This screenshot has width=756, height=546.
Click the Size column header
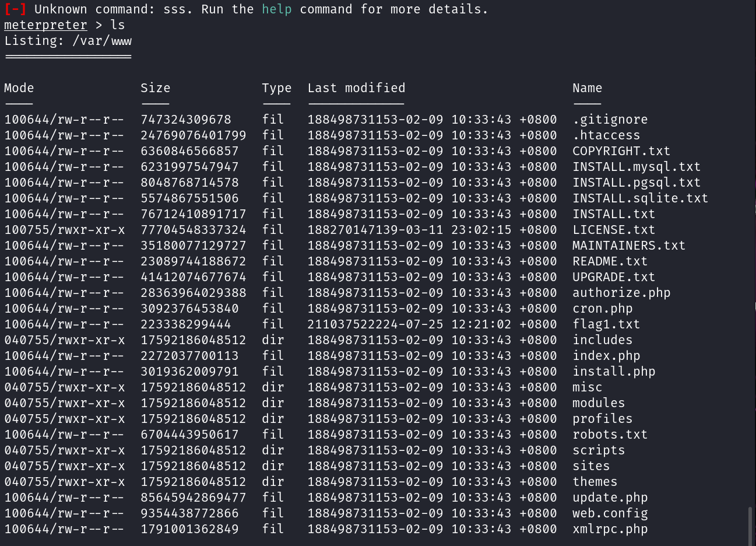pos(155,88)
